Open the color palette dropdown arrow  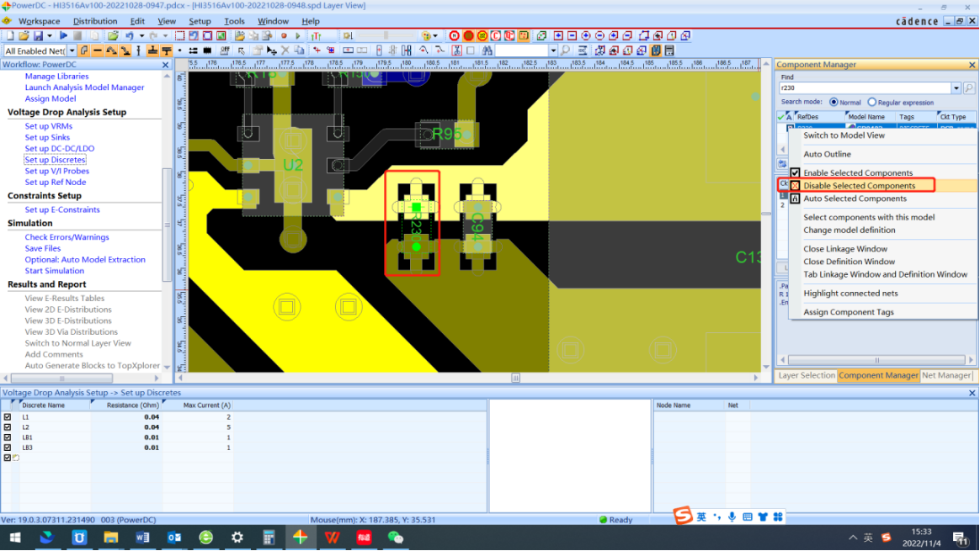click(x=435, y=35)
